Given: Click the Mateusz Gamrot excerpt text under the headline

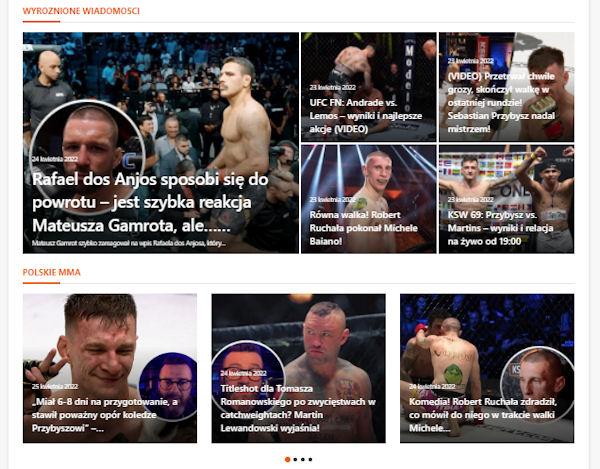Looking at the screenshot, I should point(129,243).
